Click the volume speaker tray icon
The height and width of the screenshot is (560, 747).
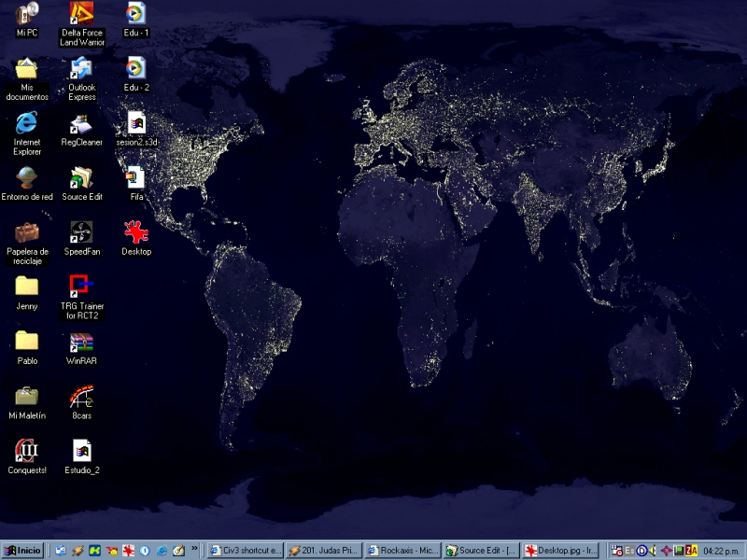click(x=654, y=551)
